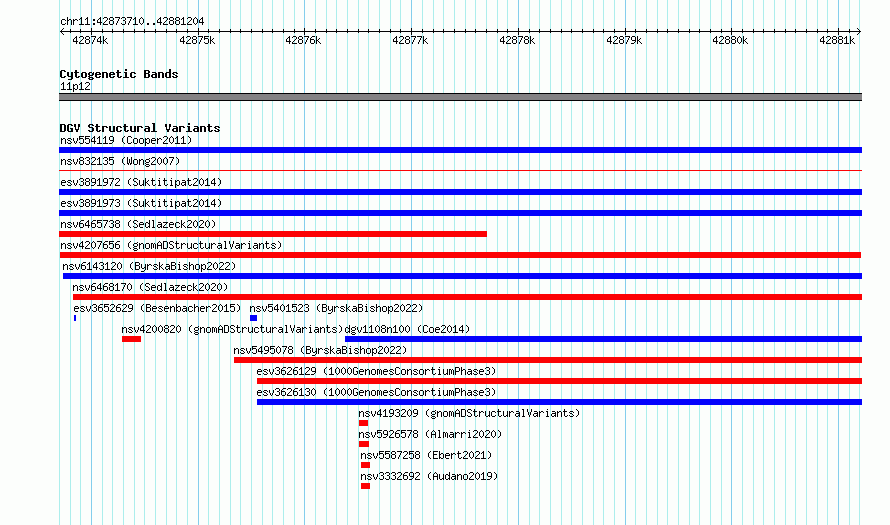Click the small red nsv5926578 variant block

364,444
